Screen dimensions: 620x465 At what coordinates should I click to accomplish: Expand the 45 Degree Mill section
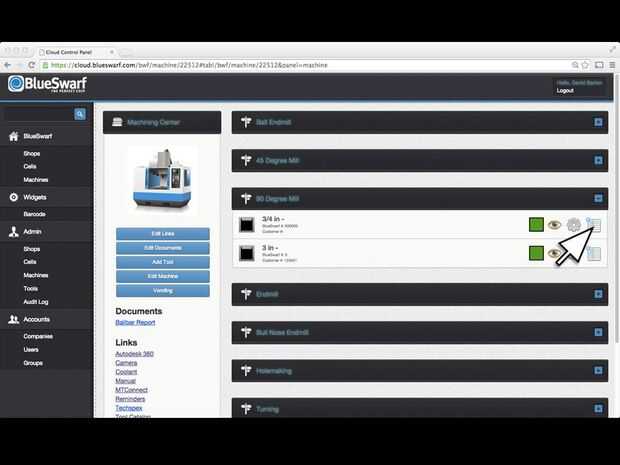pyautogui.click(x=598, y=161)
